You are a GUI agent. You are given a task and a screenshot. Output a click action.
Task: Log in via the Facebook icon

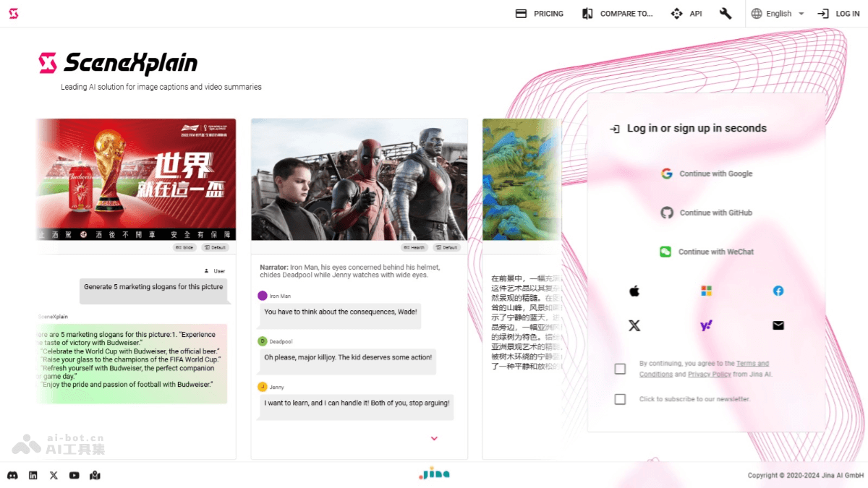[x=778, y=291]
